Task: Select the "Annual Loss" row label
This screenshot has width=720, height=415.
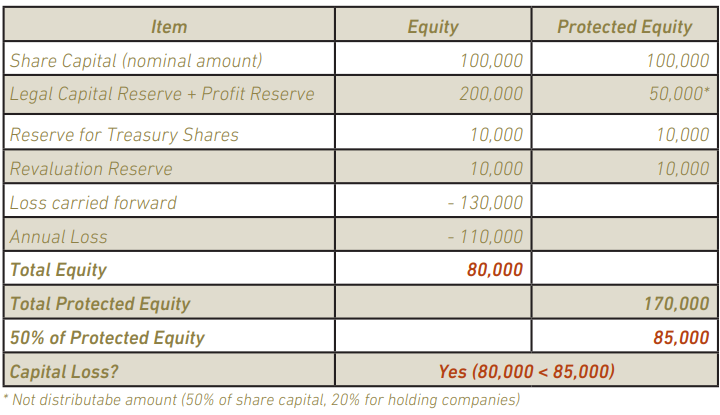Action: point(58,237)
